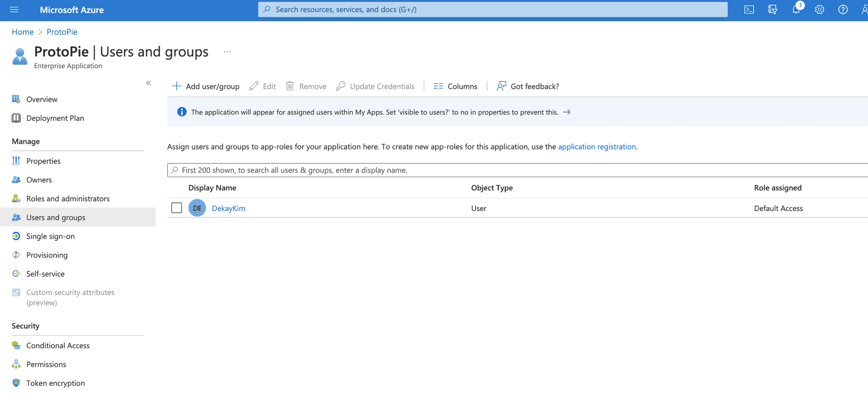Image resolution: width=868 pixels, height=395 pixels.
Task: Open the DekayKim user details
Action: click(228, 208)
